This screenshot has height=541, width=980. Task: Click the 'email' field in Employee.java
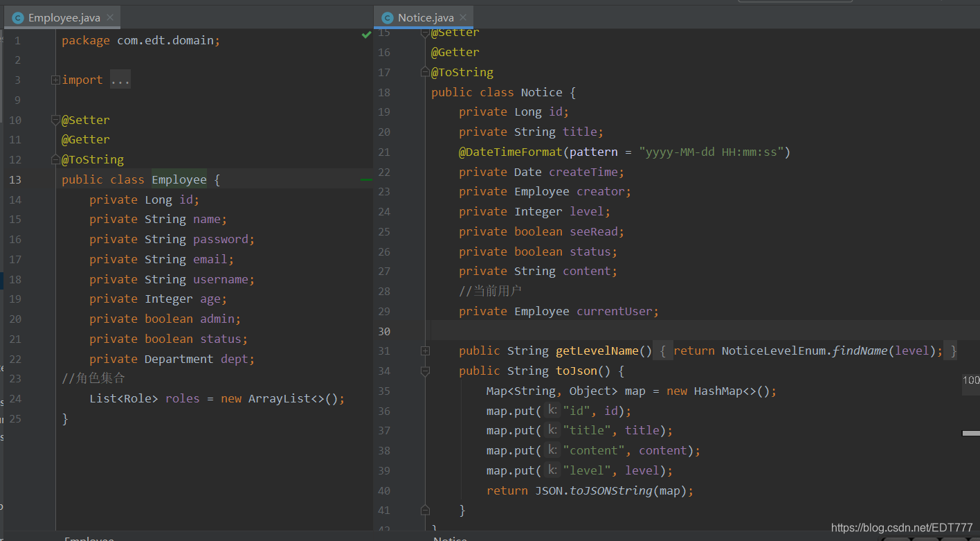[210, 260]
